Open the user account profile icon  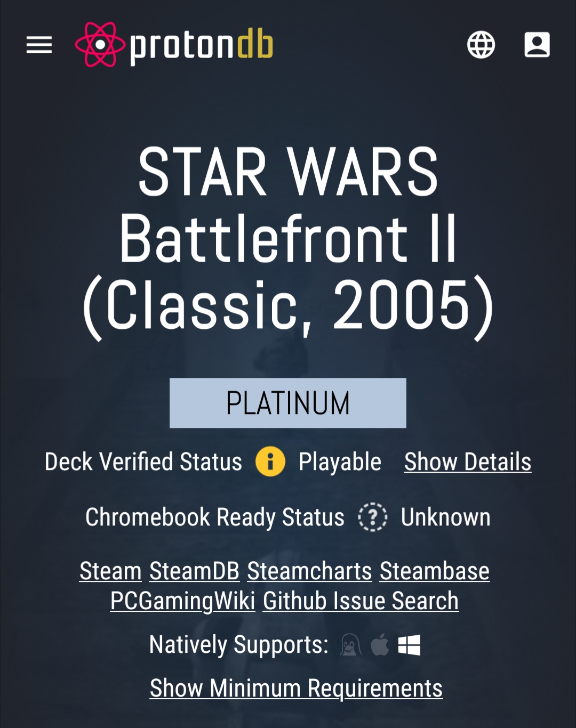pyautogui.click(x=537, y=45)
